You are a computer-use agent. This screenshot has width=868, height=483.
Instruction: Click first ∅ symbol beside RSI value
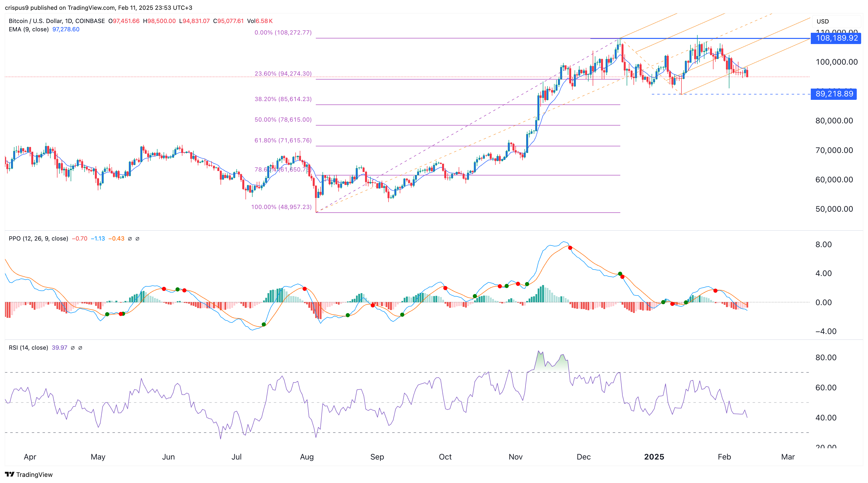click(73, 348)
